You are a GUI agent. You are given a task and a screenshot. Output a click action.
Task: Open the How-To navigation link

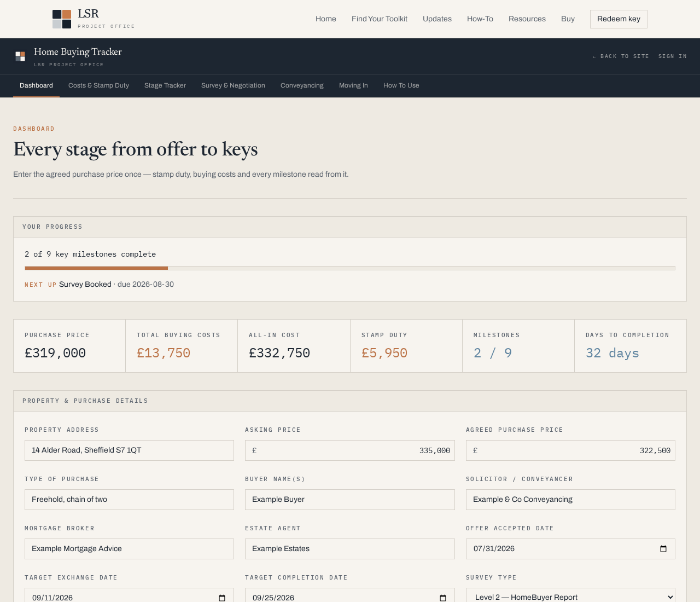pos(480,19)
